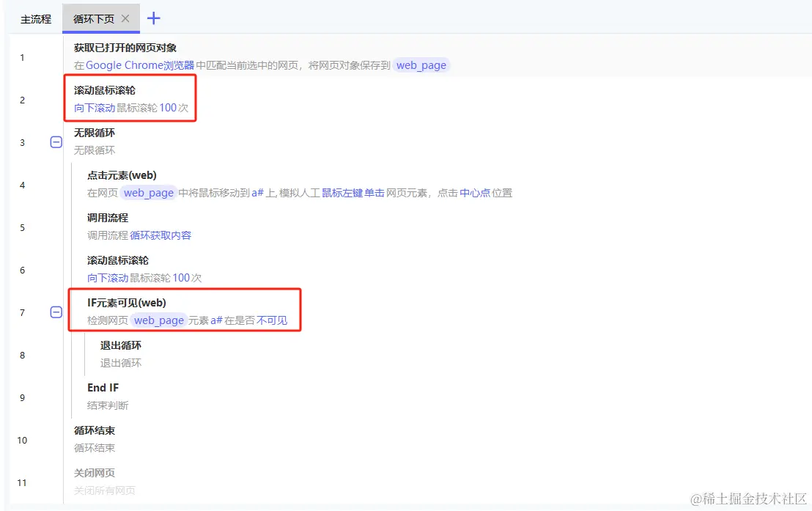This screenshot has width=812, height=511.
Task: Click the a# element link in step 7
Action: (216, 320)
